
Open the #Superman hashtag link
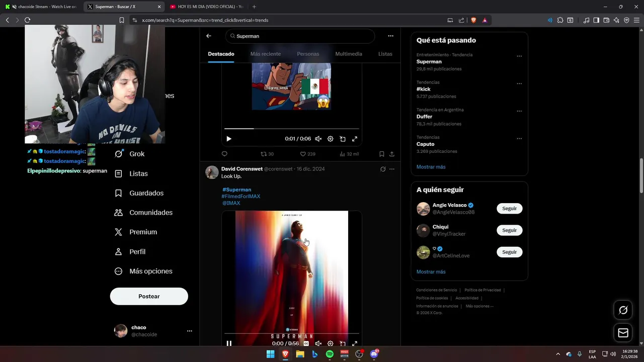click(x=236, y=190)
